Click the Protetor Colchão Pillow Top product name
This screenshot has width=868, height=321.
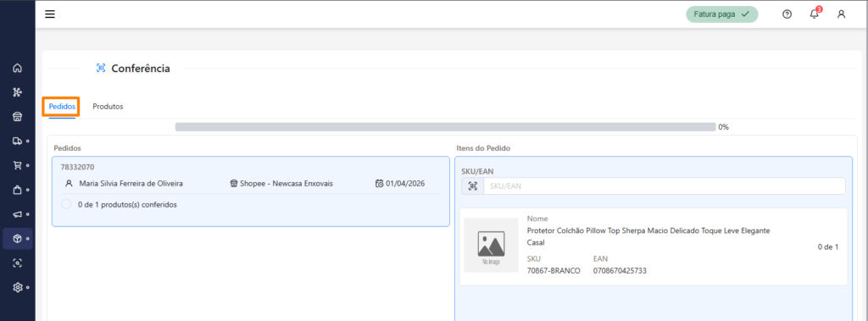[x=648, y=236]
